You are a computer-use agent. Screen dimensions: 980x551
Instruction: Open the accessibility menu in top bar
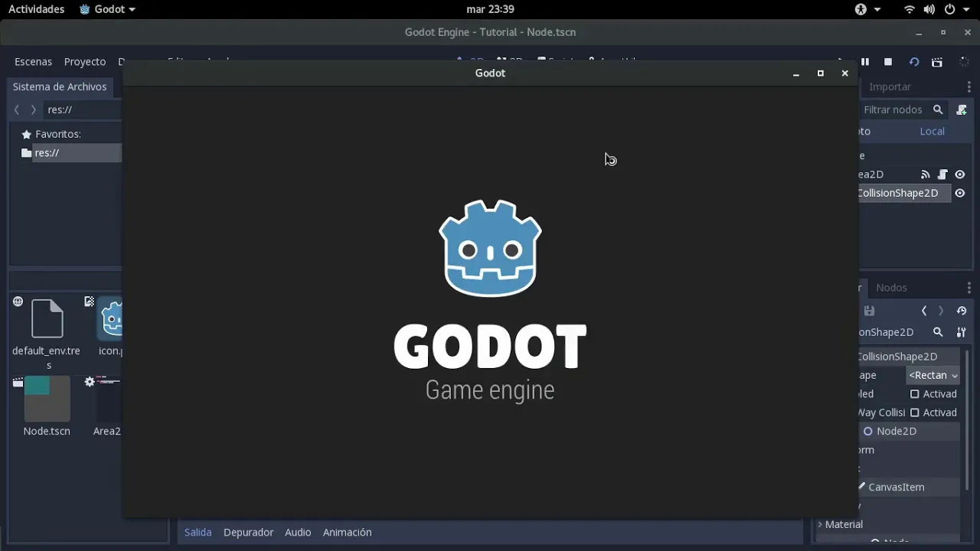click(867, 9)
